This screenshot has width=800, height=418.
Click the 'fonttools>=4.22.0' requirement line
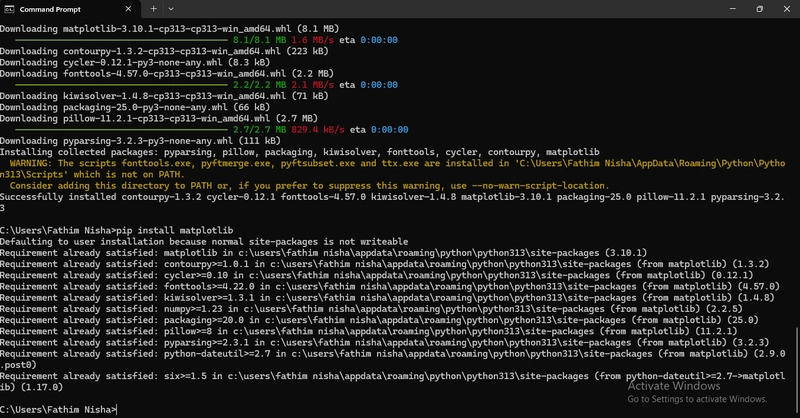(390, 287)
